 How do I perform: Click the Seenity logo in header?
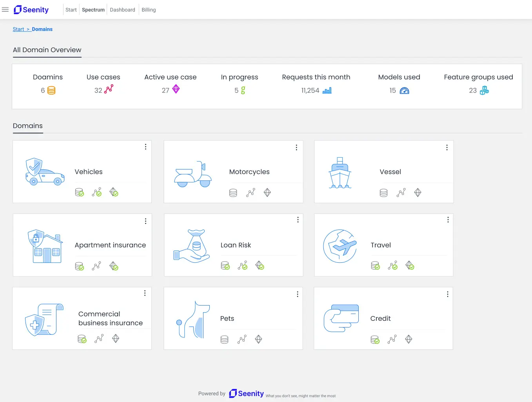pos(31,10)
